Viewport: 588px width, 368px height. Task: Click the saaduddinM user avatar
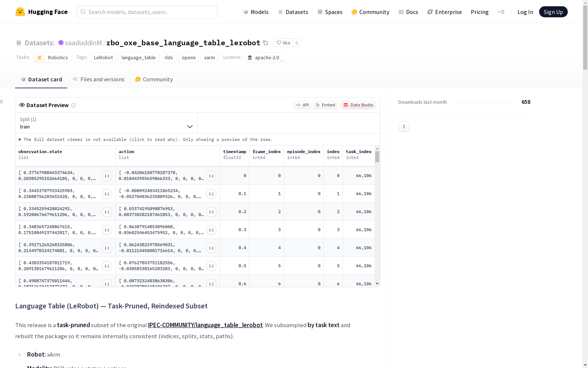61,43
